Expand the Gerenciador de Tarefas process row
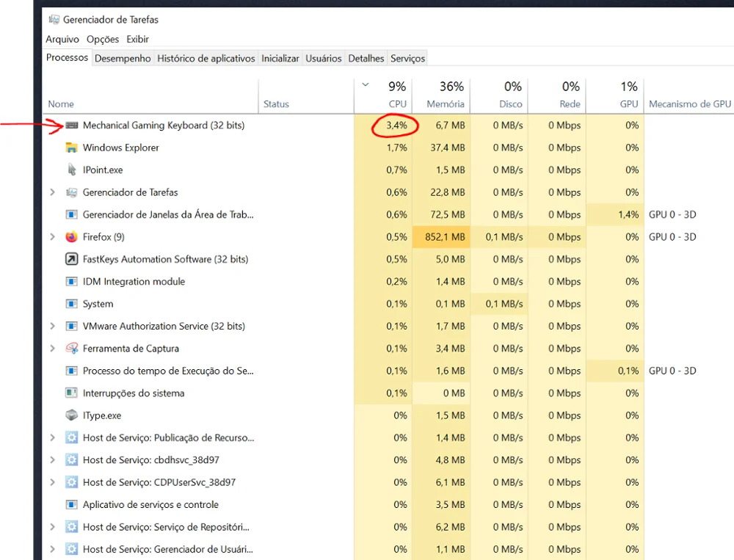 pyautogui.click(x=52, y=192)
